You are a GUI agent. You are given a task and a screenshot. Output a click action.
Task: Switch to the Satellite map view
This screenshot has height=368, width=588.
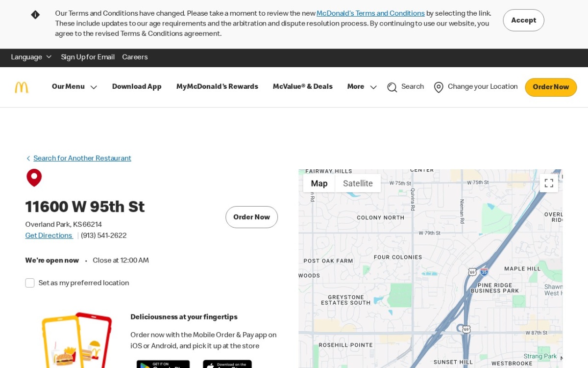pos(358,184)
